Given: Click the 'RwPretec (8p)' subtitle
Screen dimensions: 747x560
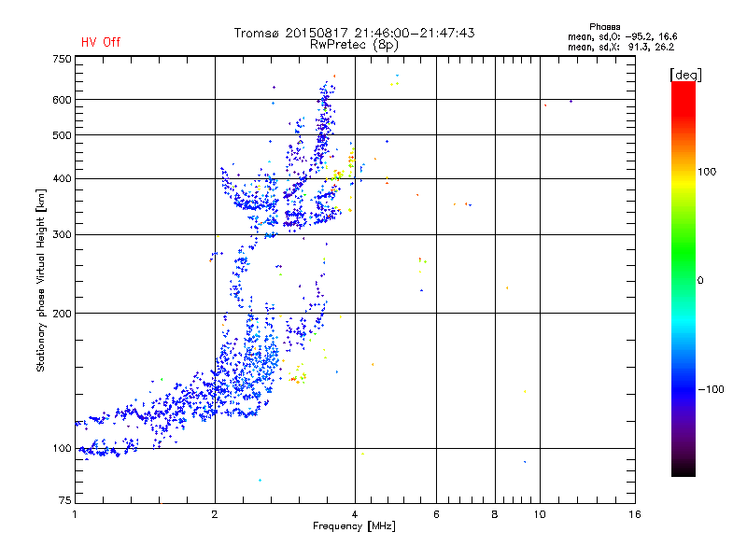Looking at the screenshot, I should (354, 45).
